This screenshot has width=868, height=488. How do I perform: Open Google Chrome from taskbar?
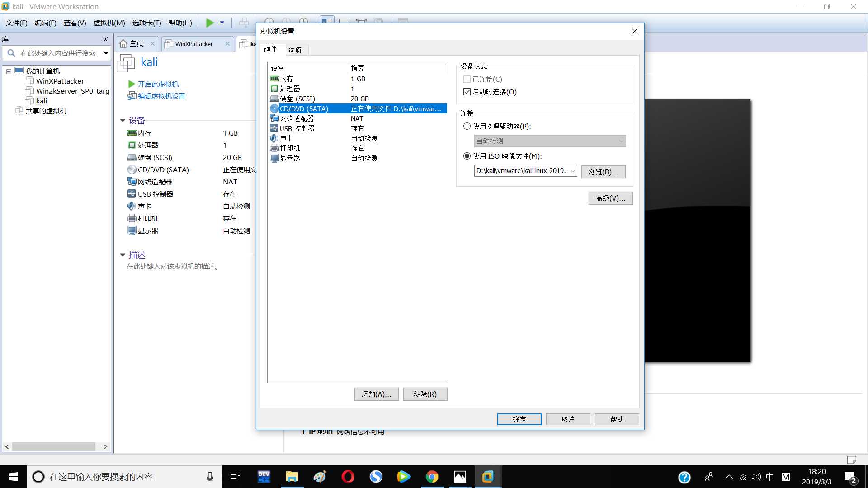[x=432, y=477]
